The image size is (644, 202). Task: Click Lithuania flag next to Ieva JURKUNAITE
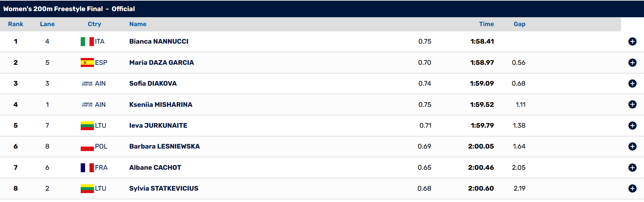[x=87, y=126]
